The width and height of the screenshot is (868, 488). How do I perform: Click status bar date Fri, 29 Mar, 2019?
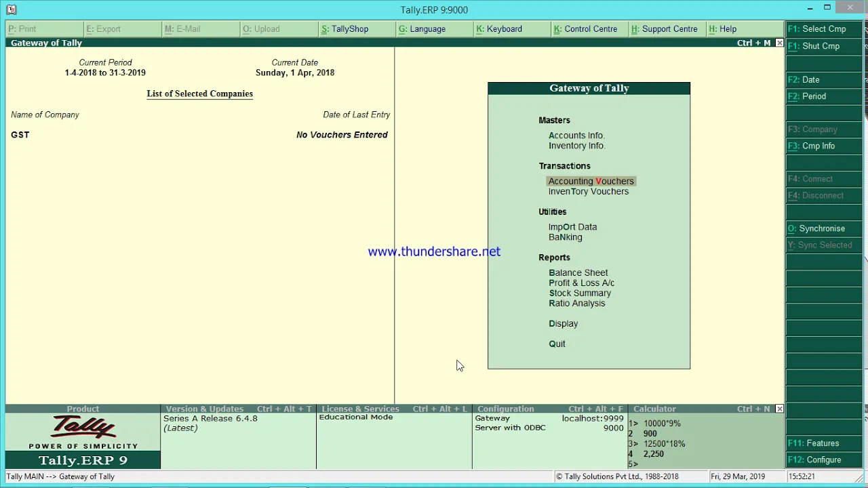(x=738, y=476)
